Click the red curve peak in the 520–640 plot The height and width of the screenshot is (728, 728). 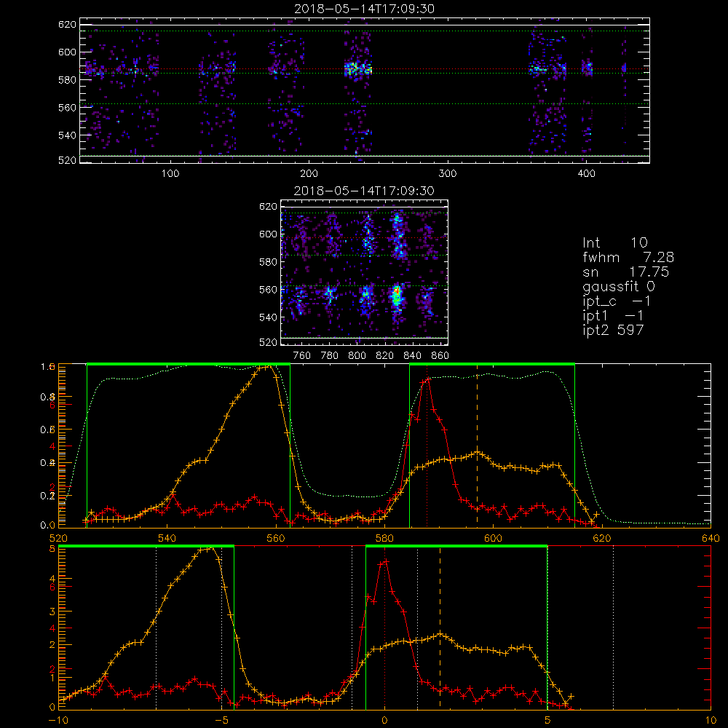[427, 380]
